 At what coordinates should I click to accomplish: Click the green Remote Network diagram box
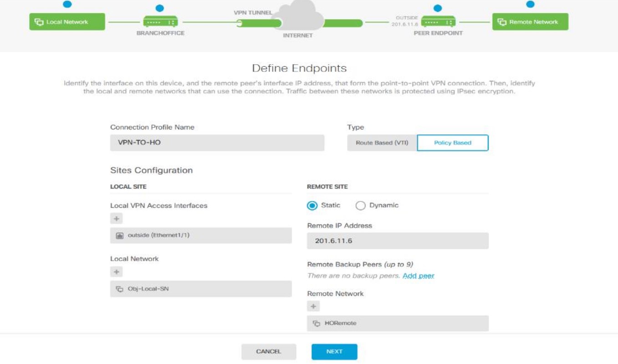tap(530, 22)
